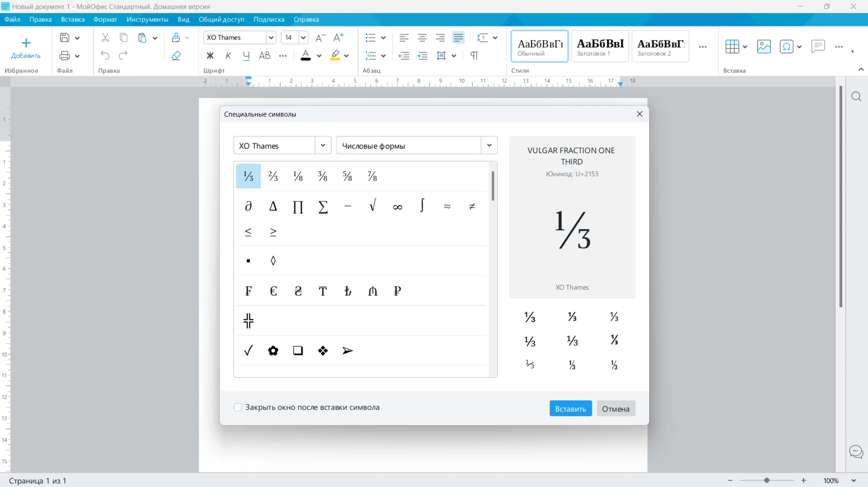Click the undo arrow icon

click(x=105, y=55)
